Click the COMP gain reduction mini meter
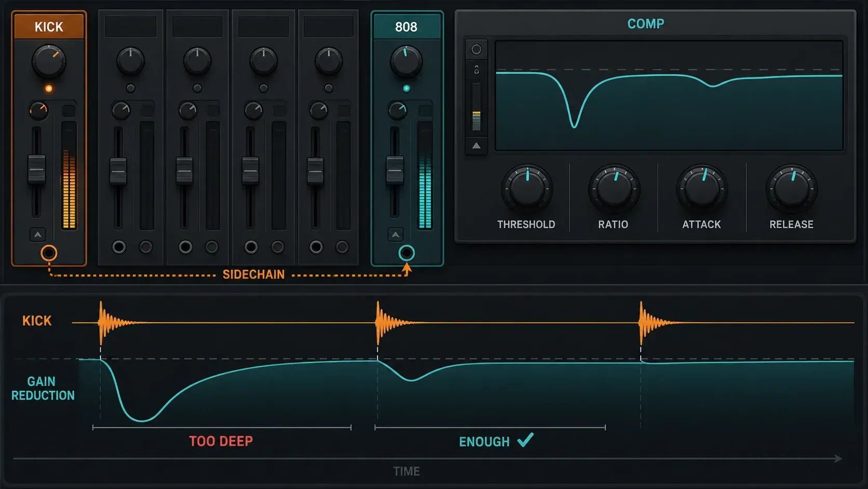The height and width of the screenshot is (489, 868). [x=476, y=107]
